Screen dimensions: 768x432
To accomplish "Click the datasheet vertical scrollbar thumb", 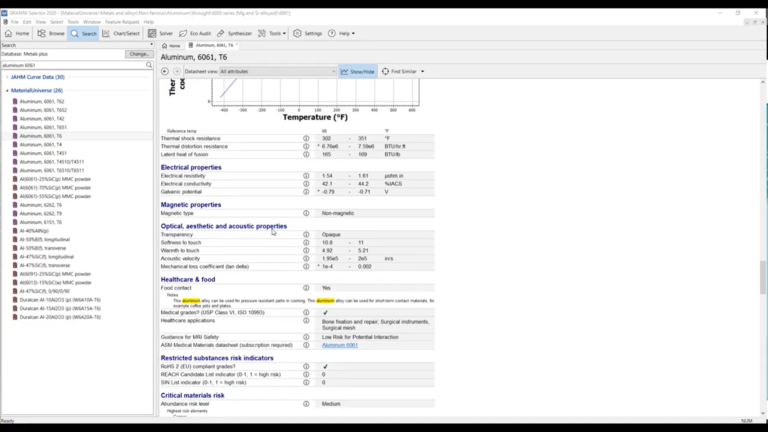I will coord(763,277).
